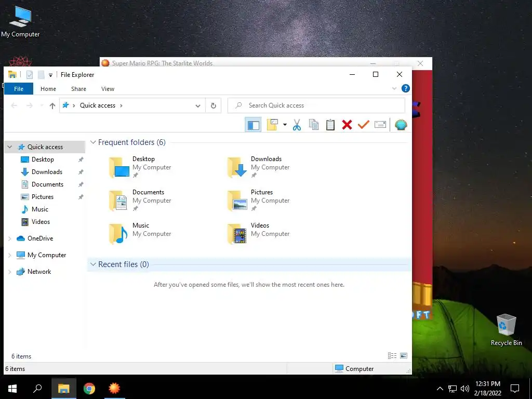Select the Music frequent folder icon

click(x=119, y=233)
